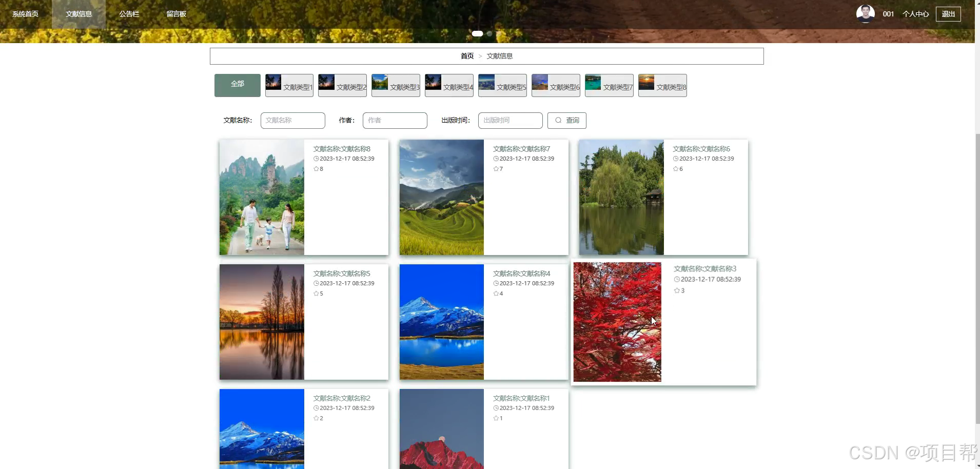Click the page vertical scrollbar thumb
980x469 pixels.
[977, 279]
